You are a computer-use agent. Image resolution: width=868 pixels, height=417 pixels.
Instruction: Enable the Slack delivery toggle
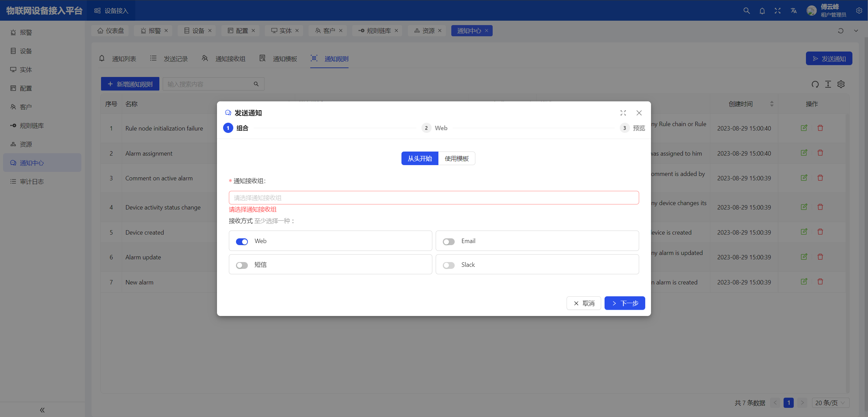pos(449,265)
